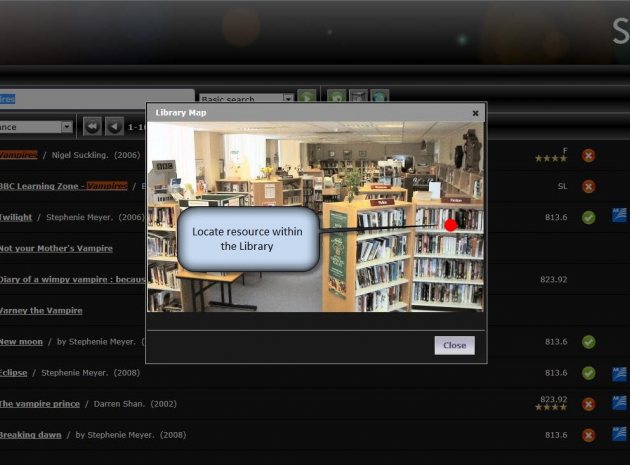Image resolution: width=630 pixels, height=465 pixels.
Task: Close the Library Map dialog with X
Action: [475, 113]
